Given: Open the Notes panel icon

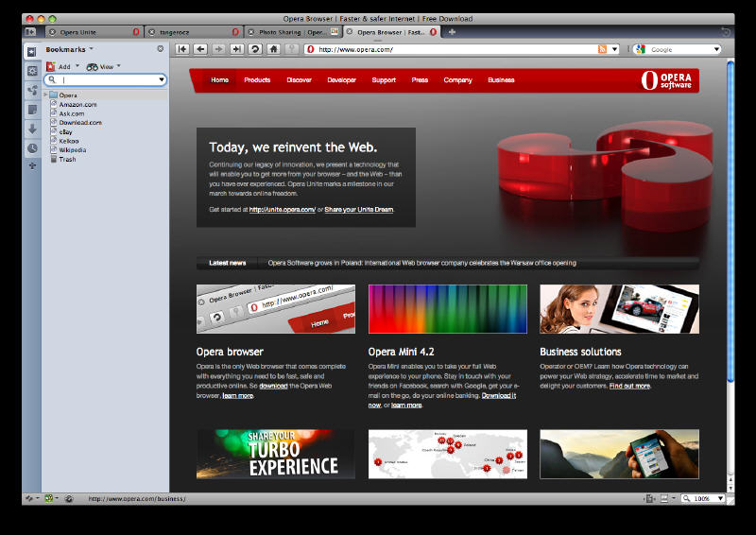Looking at the screenshot, I should [x=32, y=110].
